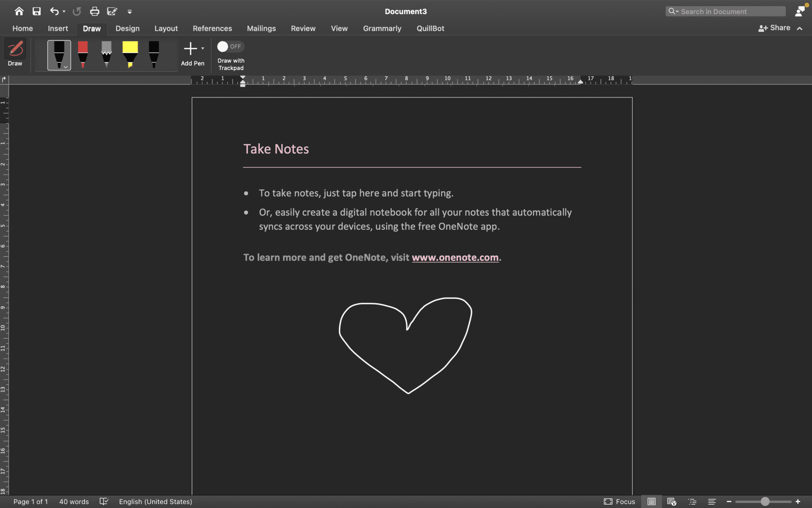Open the Print tool in quick access
Screen dimensions: 812x508
[94, 11]
